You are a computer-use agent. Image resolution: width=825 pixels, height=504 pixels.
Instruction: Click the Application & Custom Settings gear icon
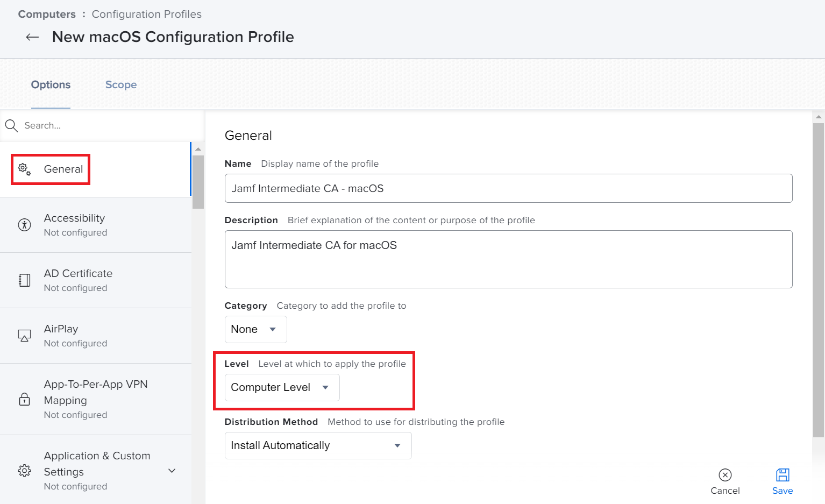click(24, 471)
